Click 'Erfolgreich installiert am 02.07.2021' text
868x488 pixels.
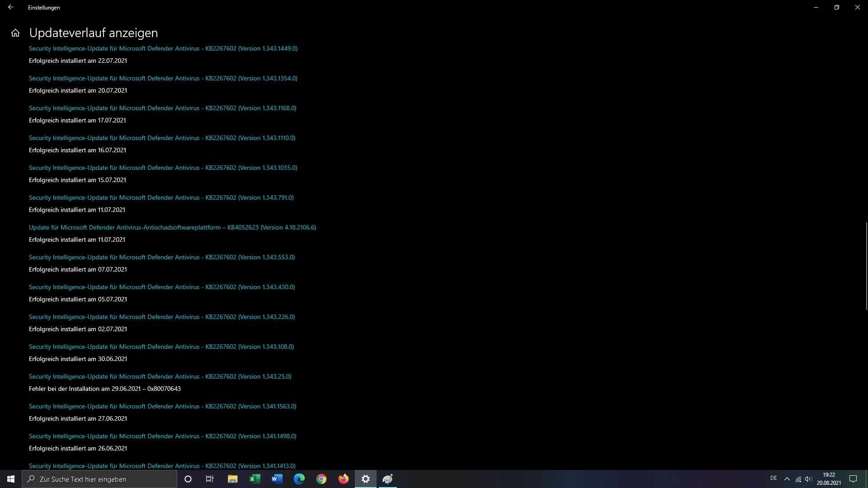(x=78, y=329)
